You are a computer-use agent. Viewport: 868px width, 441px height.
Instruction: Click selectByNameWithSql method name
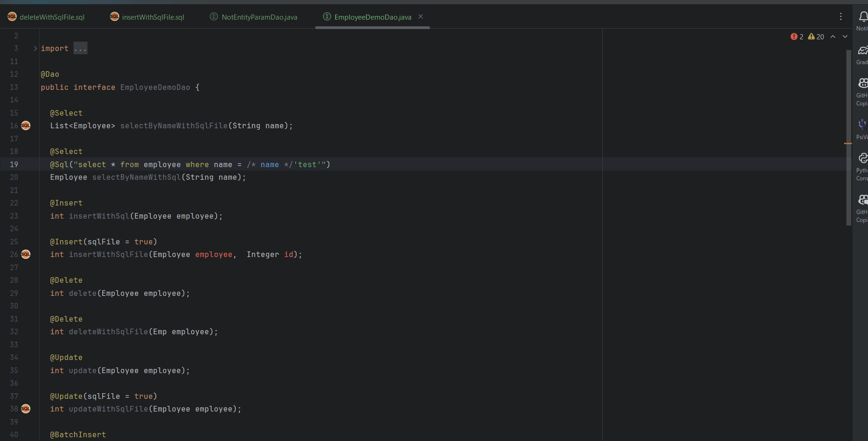pyautogui.click(x=137, y=177)
